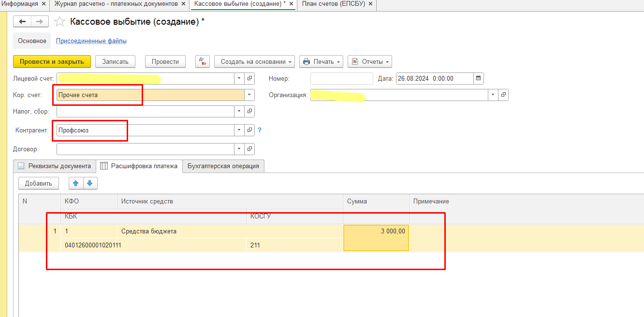Open Организация record with the open-form icon
The image size is (644, 317).
coord(503,95)
